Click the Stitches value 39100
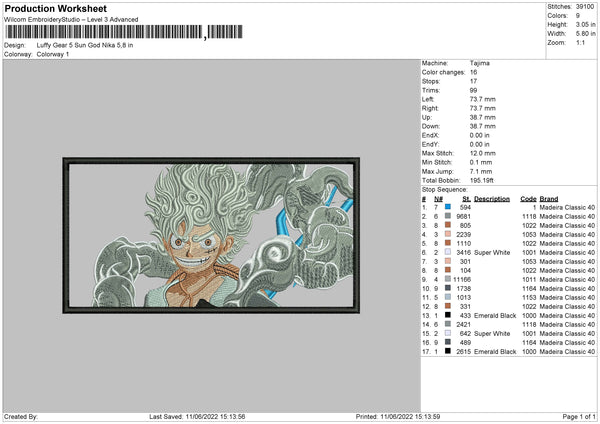This screenshot has width=600, height=424. point(585,7)
